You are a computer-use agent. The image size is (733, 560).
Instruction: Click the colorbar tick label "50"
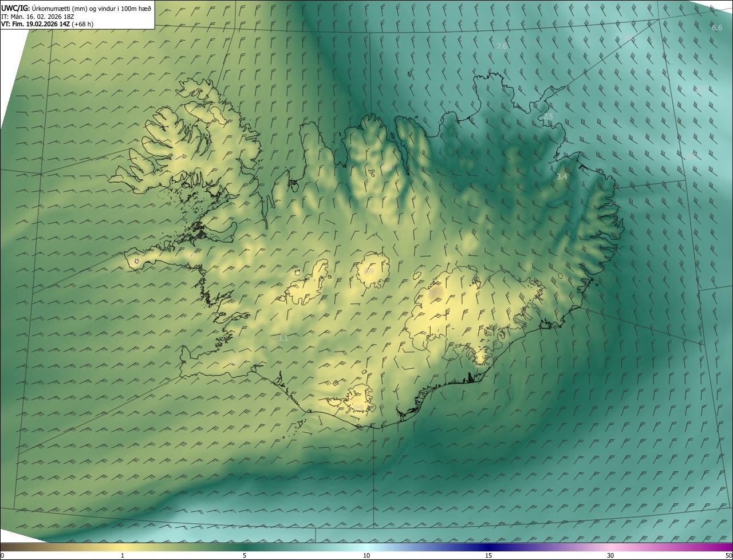(x=728, y=556)
